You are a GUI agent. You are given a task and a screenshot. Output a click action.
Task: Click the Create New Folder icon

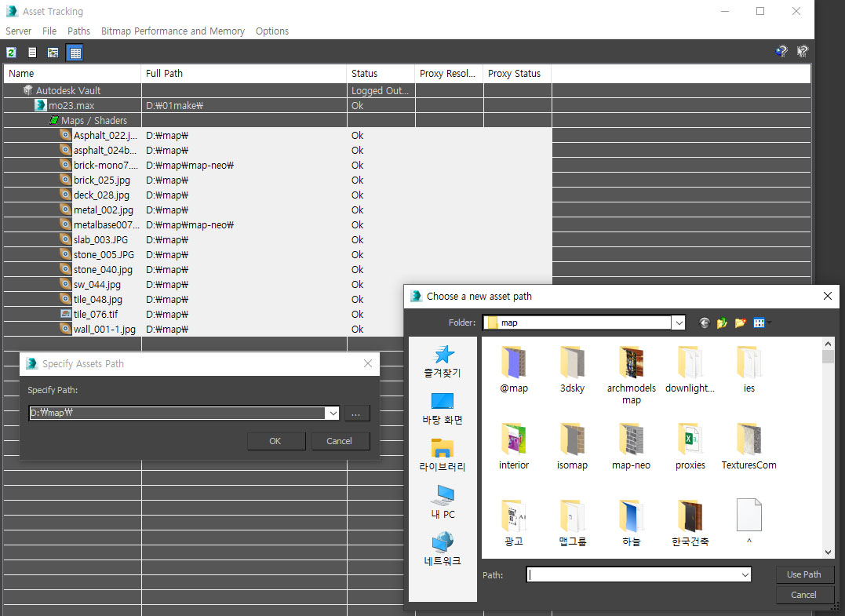point(741,323)
